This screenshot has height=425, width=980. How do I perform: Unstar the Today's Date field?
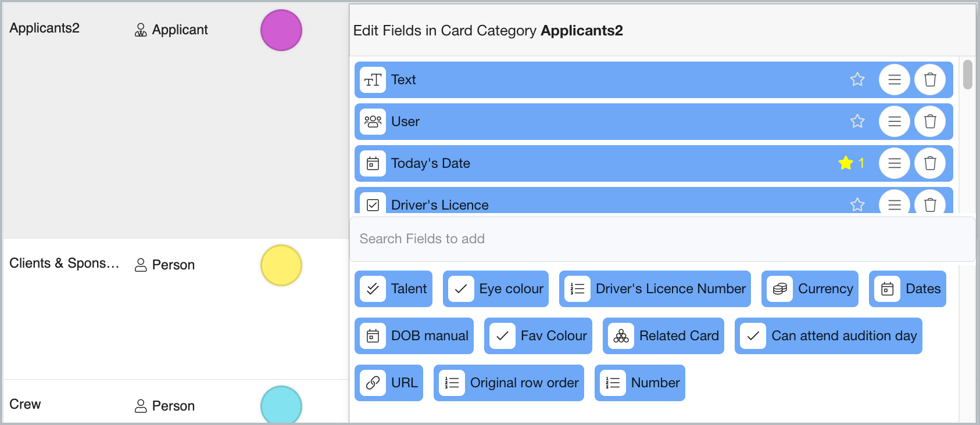[x=846, y=163]
